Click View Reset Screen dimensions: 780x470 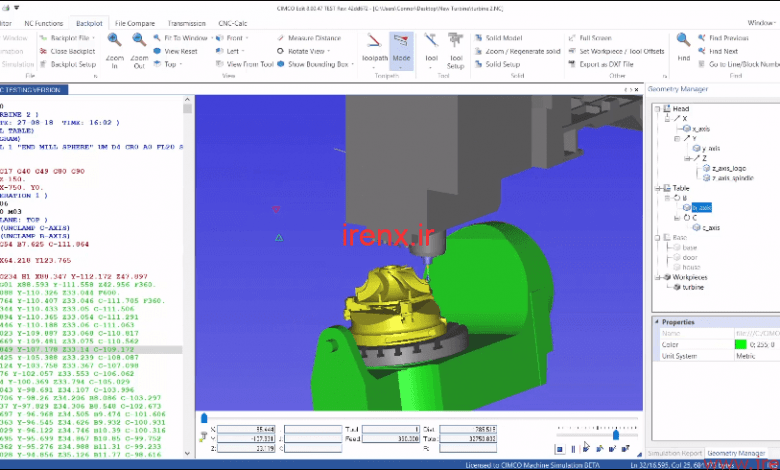[x=176, y=51]
